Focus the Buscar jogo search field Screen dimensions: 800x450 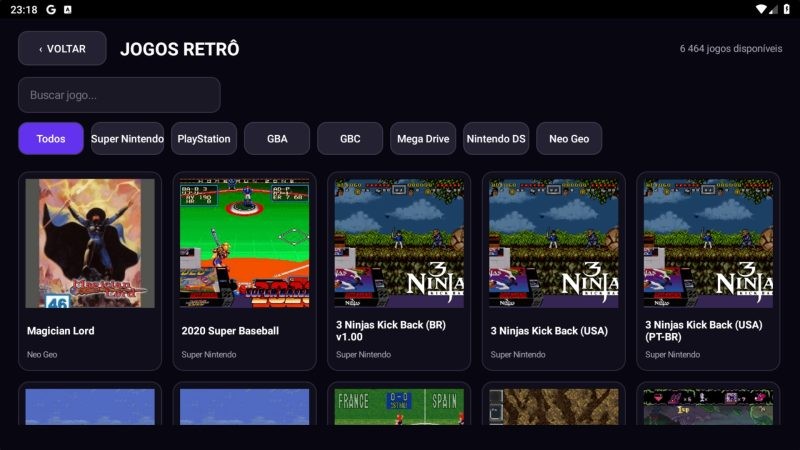119,95
